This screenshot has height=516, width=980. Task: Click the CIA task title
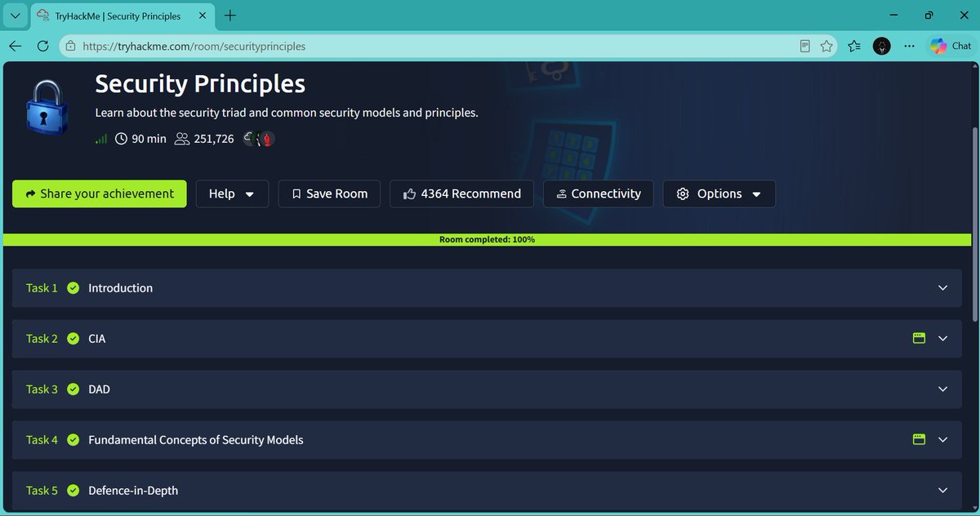[x=97, y=339]
